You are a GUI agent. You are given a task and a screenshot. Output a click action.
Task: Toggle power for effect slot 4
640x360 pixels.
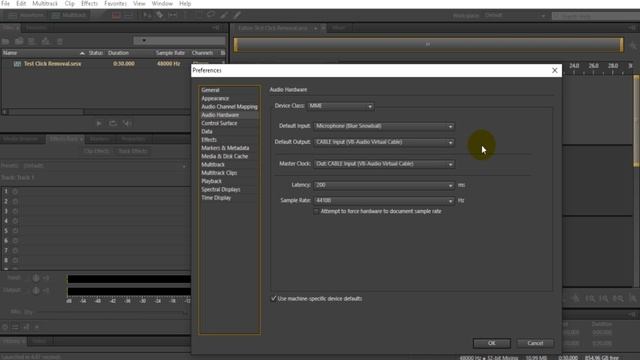coord(15,221)
